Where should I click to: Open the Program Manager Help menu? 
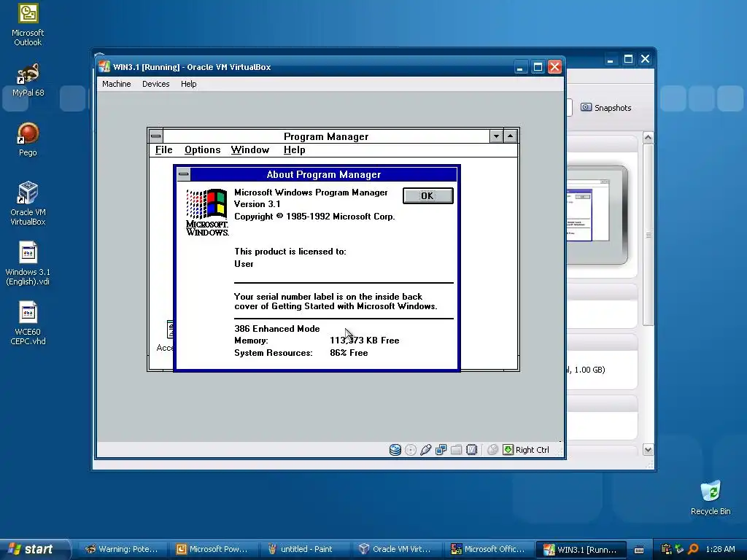[x=295, y=150]
